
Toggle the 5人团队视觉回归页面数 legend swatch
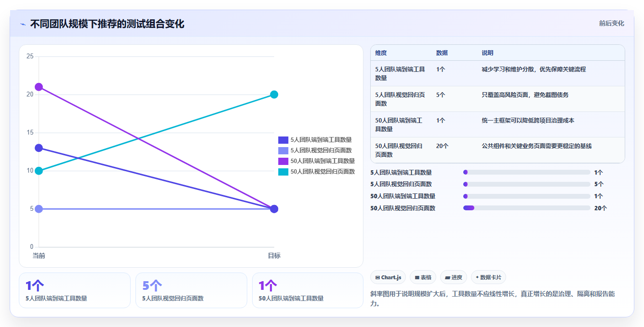(283, 150)
